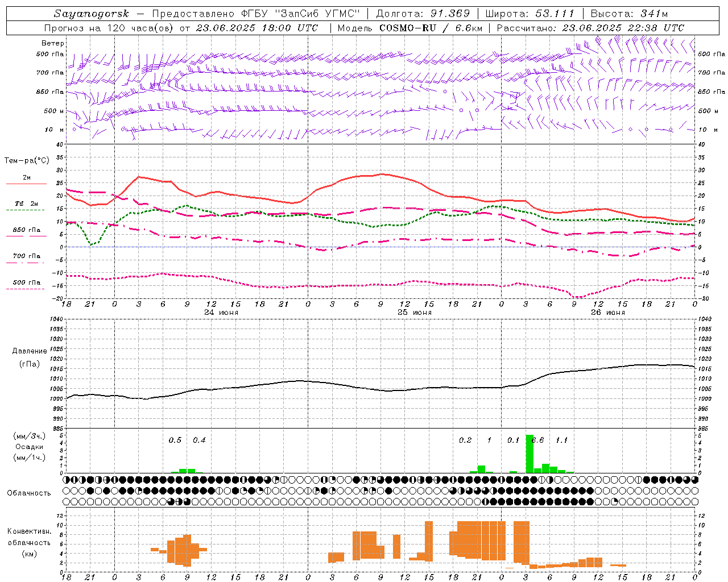
Task: Click 'Предоставлено ФГБУ "ЗапСиб УГМС"' text
Action: pos(256,14)
